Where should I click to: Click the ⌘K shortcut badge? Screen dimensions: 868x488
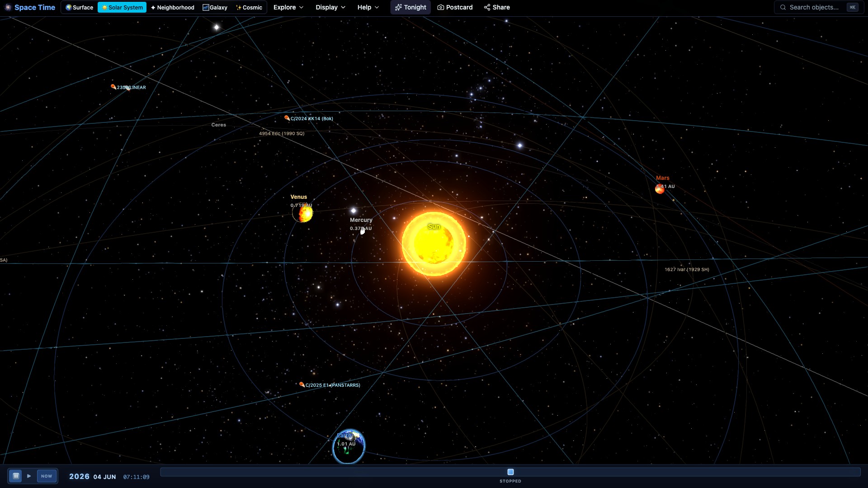(x=852, y=7)
